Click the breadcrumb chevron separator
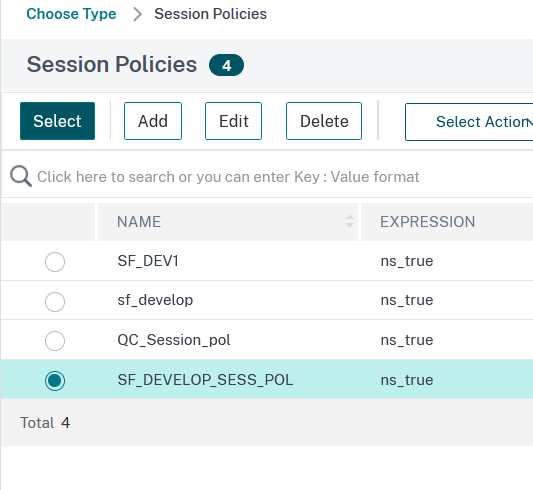The width and height of the screenshot is (533, 490). [137, 14]
